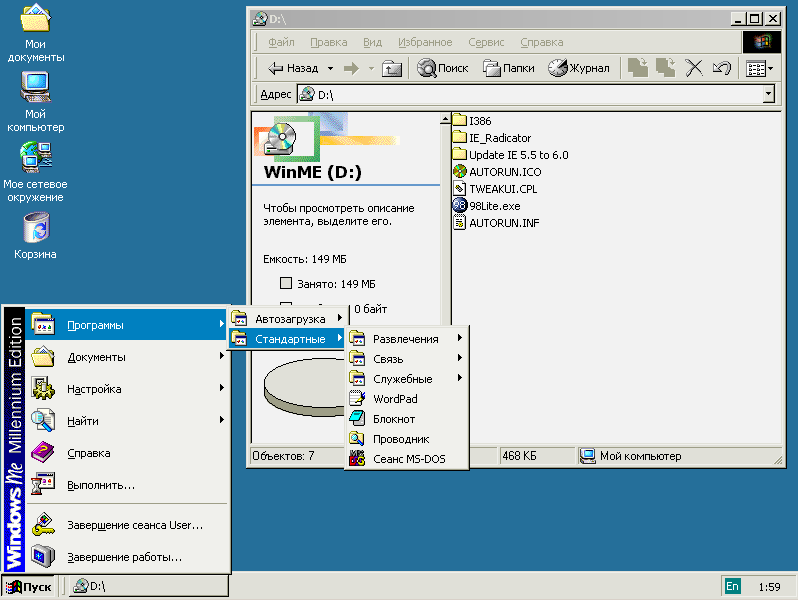Open the Избранное menu
This screenshot has height=600, width=798.
pyautogui.click(x=425, y=42)
